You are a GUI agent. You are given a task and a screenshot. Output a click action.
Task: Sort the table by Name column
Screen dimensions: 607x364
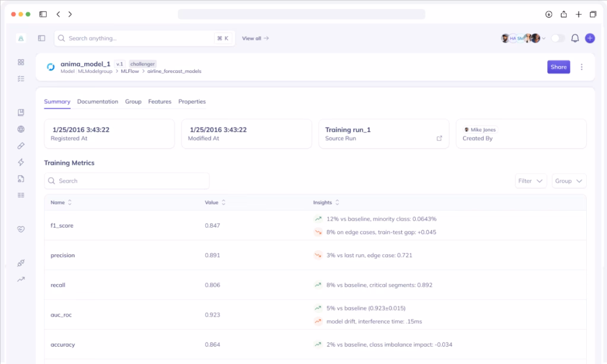coord(69,203)
